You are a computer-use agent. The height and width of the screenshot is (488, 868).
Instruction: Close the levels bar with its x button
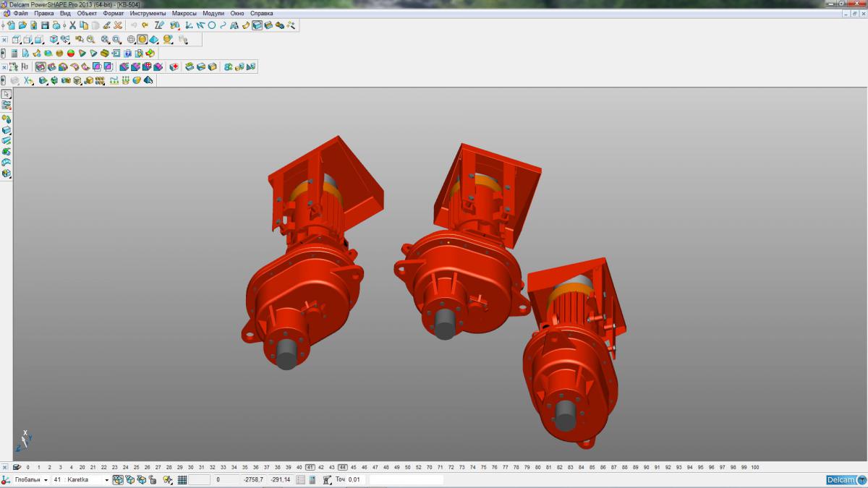4,467
